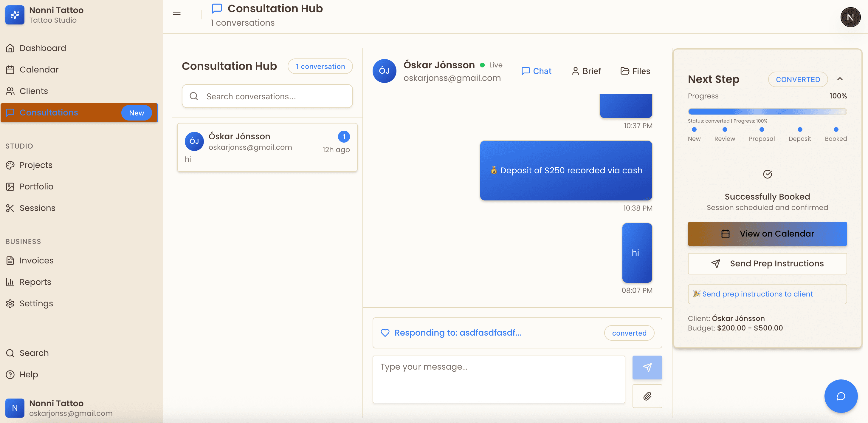Screen dimensions: 868x423
Task: Click the N user avatar top right
Action: tap(850, 17)
